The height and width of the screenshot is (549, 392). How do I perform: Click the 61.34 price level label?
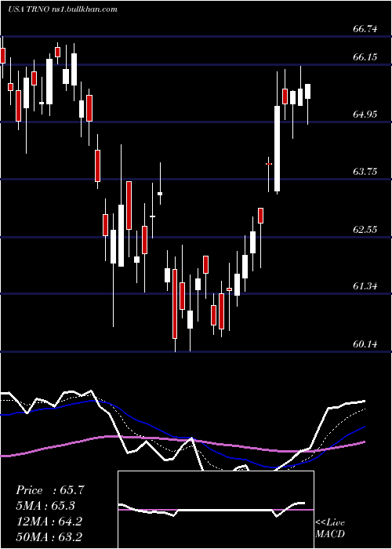click(x=365, y=286)
